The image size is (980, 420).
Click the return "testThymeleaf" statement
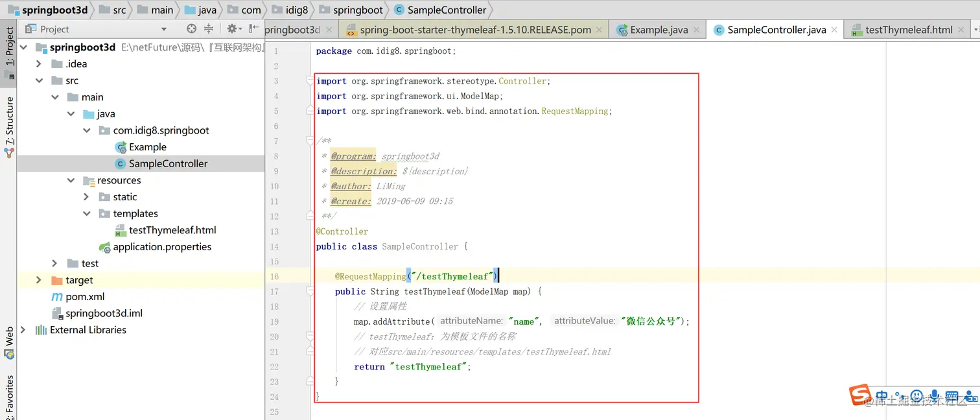(412, 367)
